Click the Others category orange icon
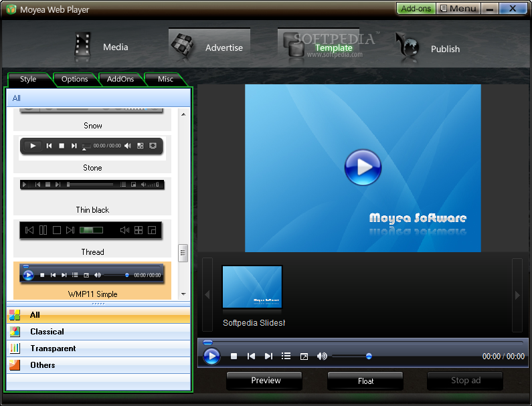 coord(15,365)
